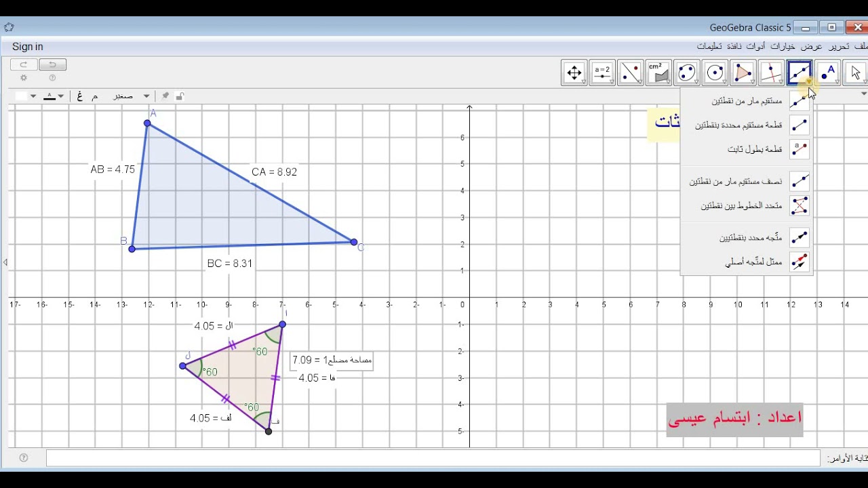Choose Vector between two points entry

[747, 238]
